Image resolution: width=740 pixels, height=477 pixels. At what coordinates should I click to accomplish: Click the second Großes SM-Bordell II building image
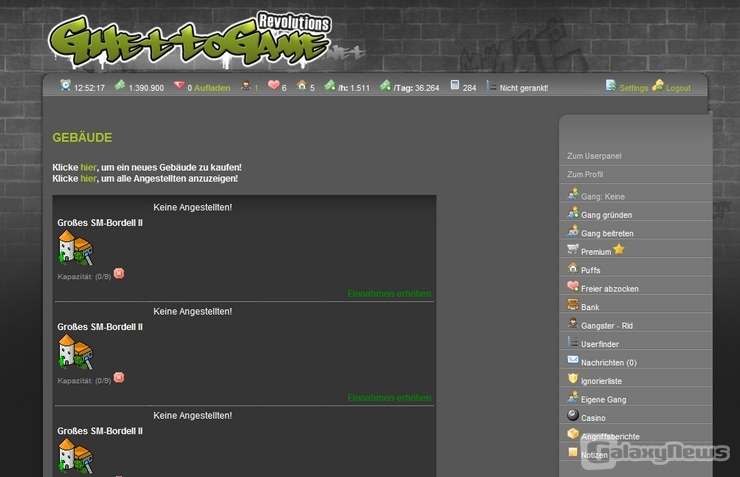[x=76, y=351]
